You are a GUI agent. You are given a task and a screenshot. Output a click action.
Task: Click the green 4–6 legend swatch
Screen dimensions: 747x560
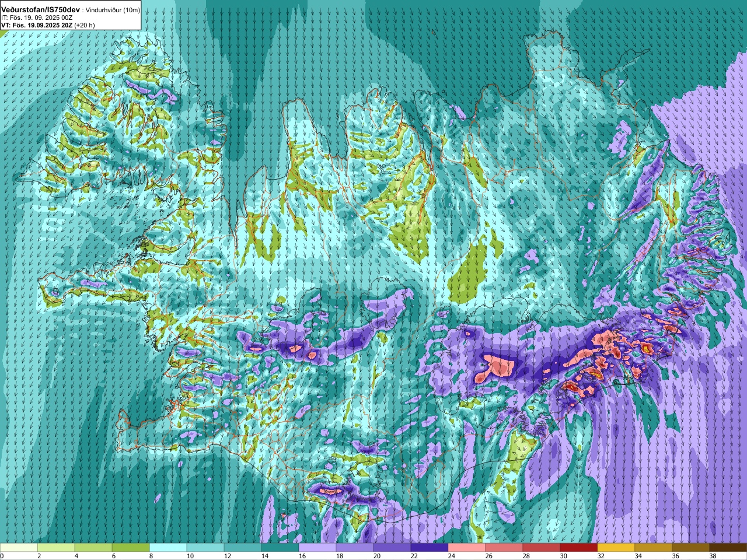click(x=93, y=548)
